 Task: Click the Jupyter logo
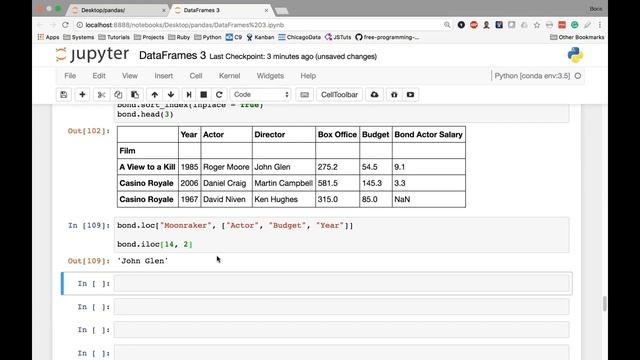92,55
